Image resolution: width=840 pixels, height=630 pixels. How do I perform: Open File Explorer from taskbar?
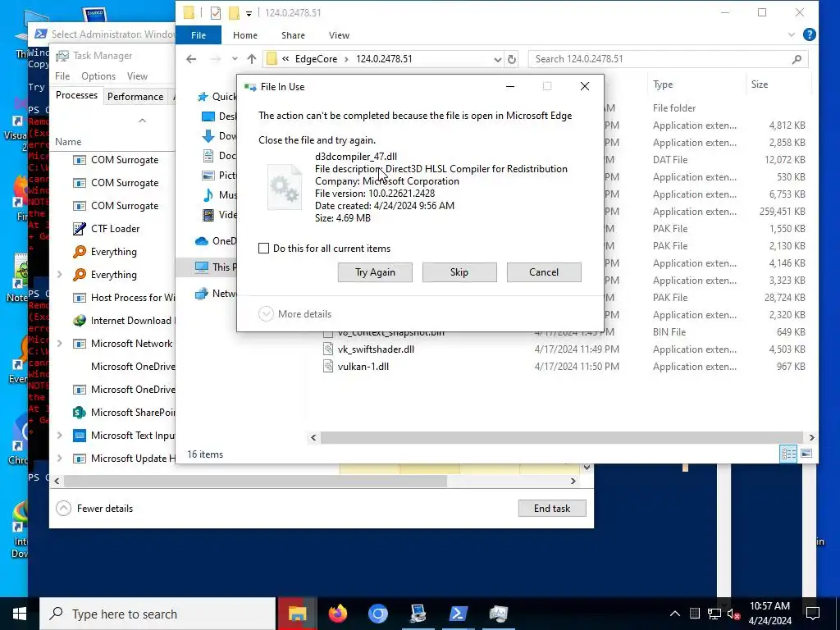pyautogui.click(x=297, y=614)
